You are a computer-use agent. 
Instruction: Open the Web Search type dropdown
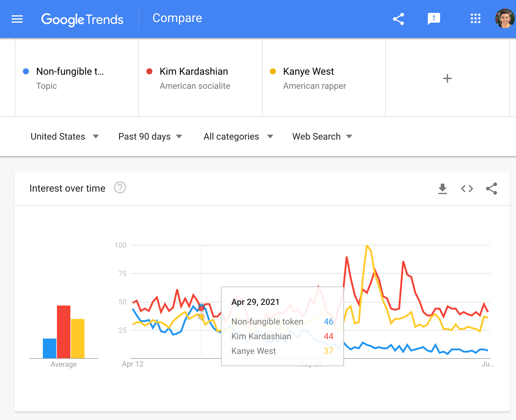(x=322, y=137)
